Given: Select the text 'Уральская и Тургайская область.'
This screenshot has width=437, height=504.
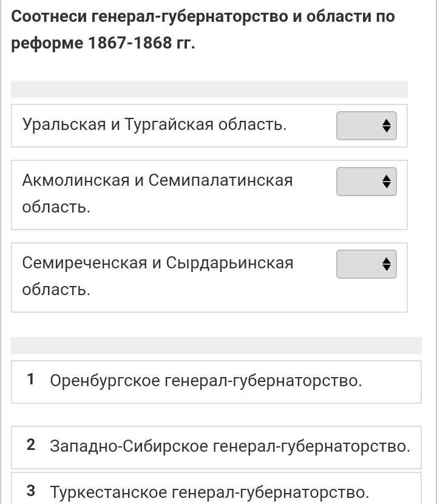Looking at the screenshot, I should point(154,125).
